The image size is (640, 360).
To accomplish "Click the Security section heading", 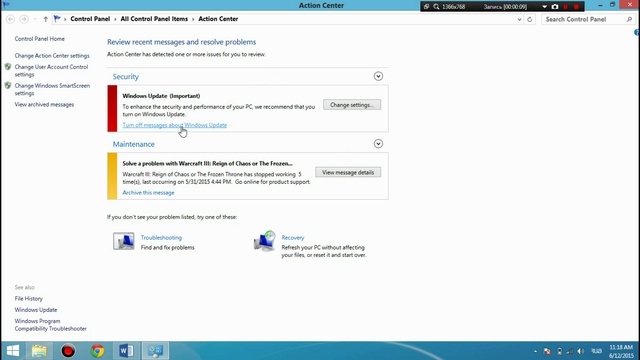I will 126,77.
